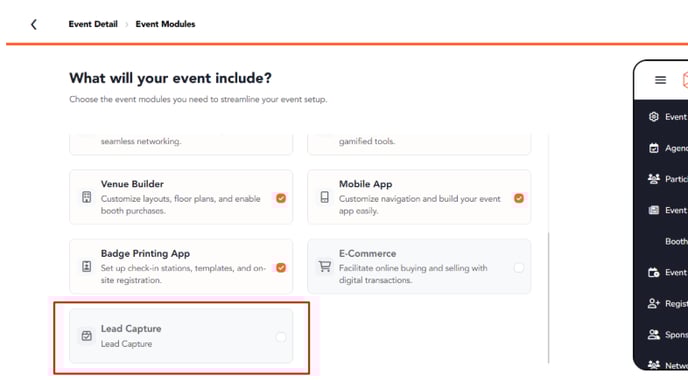
Task: Click the Badge Printing App badge icon
Action: click(86, 266)
